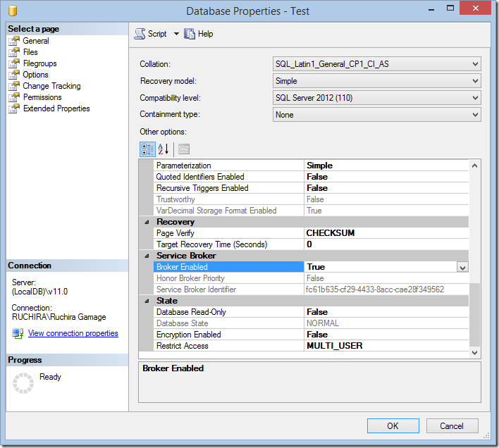The width and height of the screenshot is (499, 448).
Task: Click the MULTI_USER value cell
Action: click(386, 346)
